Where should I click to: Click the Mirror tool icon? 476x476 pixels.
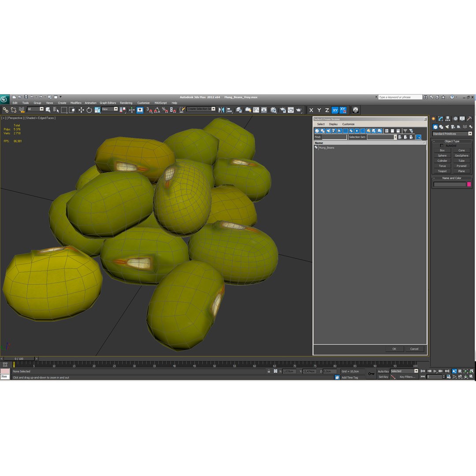click(221, 110)
